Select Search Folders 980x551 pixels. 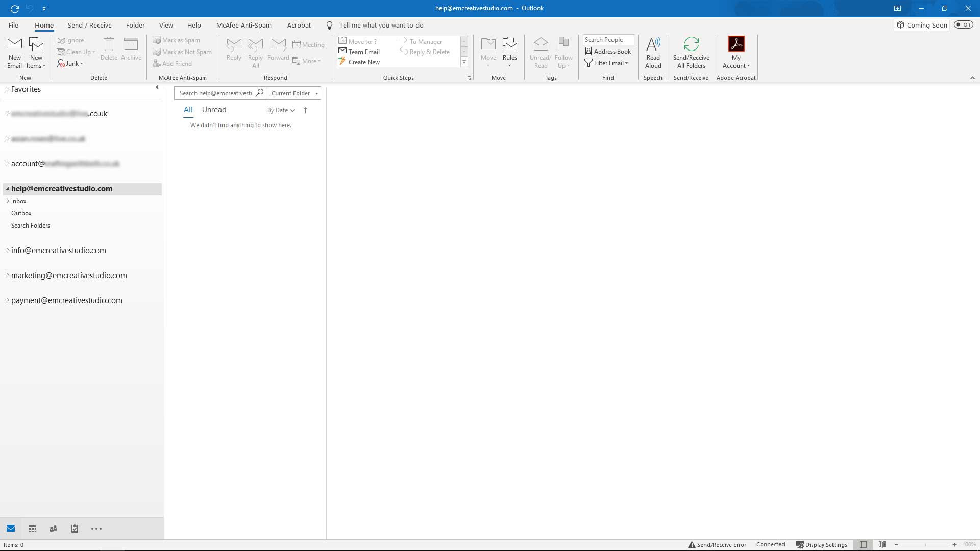coord(31,226)
